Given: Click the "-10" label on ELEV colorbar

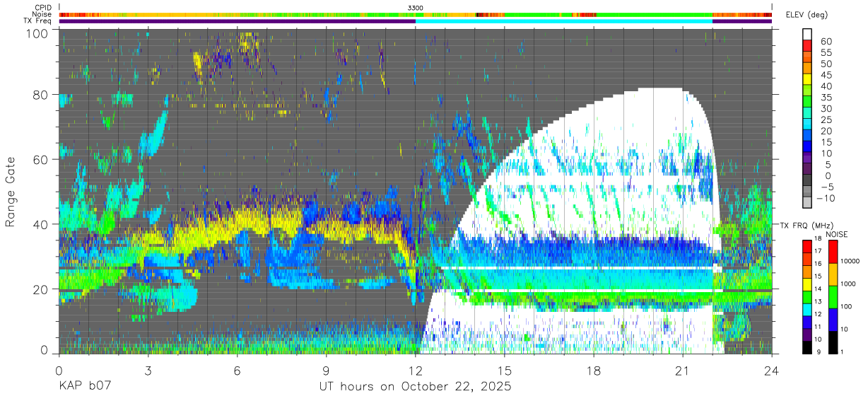Looking at the screenshot, I should pyautogui.click(x=826, y=197).
